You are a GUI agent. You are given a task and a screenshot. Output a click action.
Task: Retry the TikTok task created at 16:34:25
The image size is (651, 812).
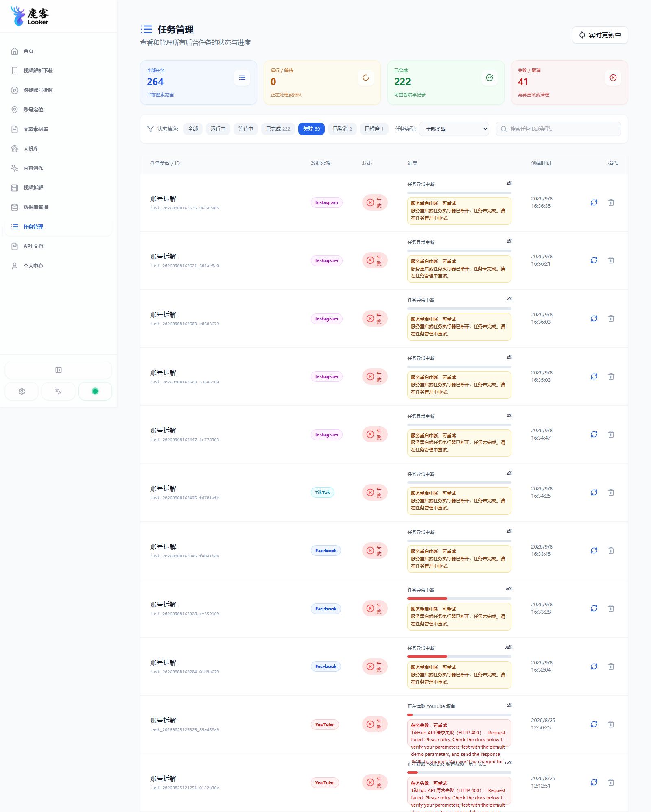tap(594, 492)
